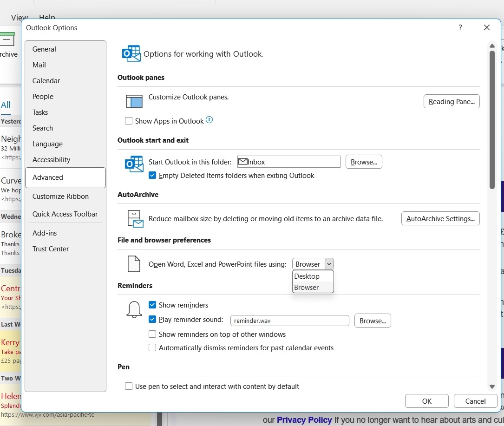The width and height of the screenshot is (504, 426).
Task: Choose Browser option in the dropdown list
Action: point(313,288)
